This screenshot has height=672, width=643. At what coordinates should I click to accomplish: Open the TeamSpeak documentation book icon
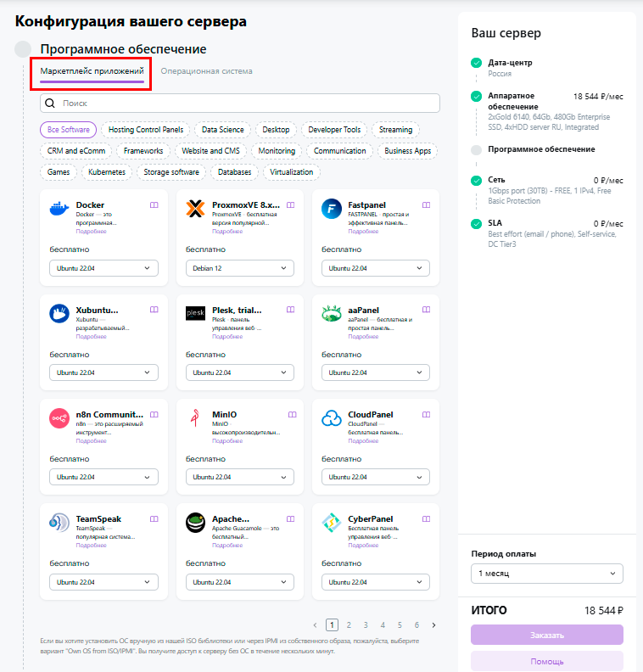pyautogui.click(x=154, y=519)
